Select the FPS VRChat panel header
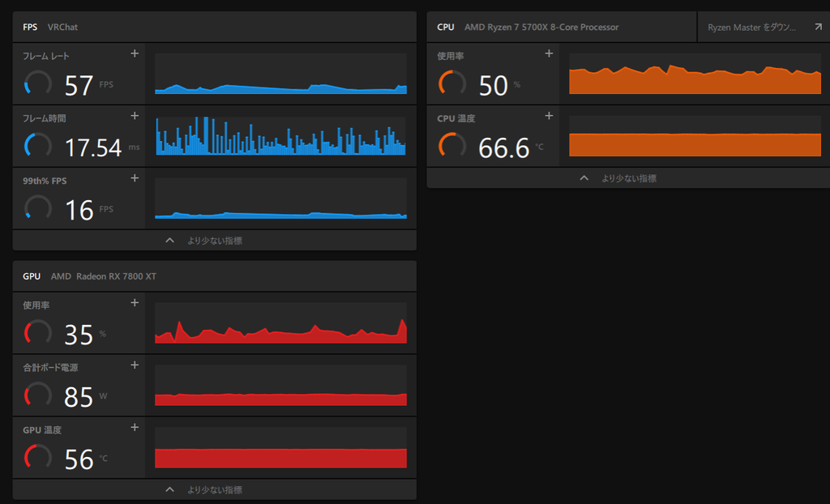The height and width of the screenshot is (504, 830). click(x=214, y=27)
